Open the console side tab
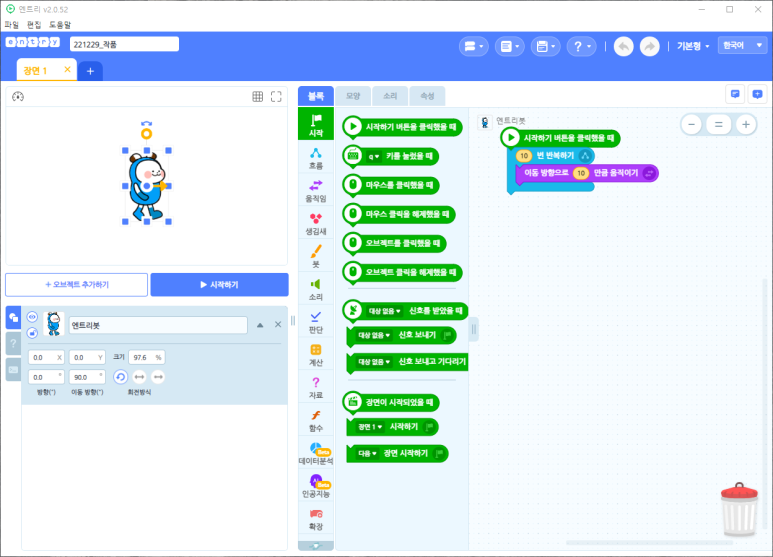The height and width of the screenshot is (557, 773). 13,369
